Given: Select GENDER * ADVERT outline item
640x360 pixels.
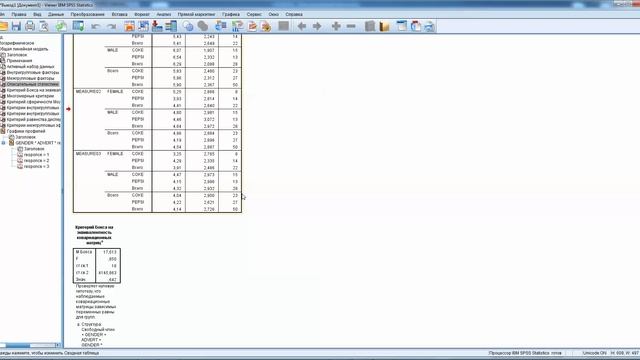Looking at the screenshot, I should (x=38, y=143).
